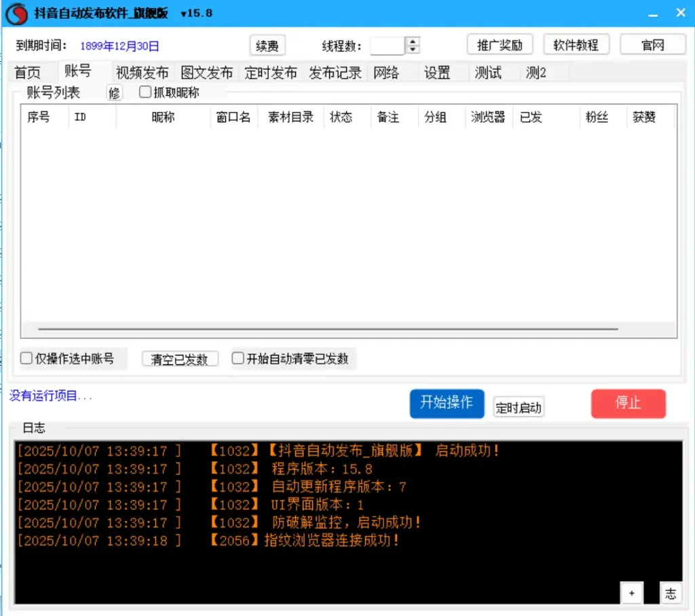Click the 续费 renew button
The width and height of the screenshot is (695, 616).
coord(267,45)
